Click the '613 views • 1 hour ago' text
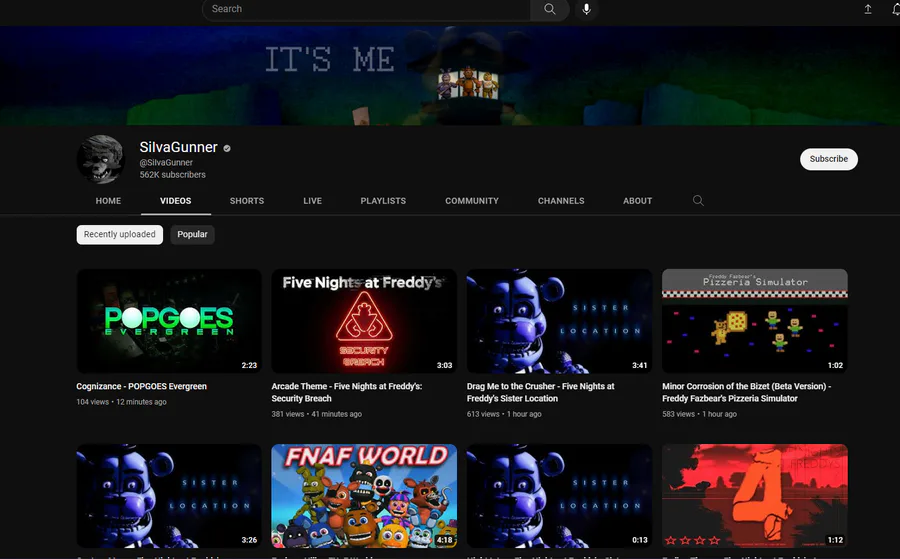The image size is (900, 559). coord(504,414)
